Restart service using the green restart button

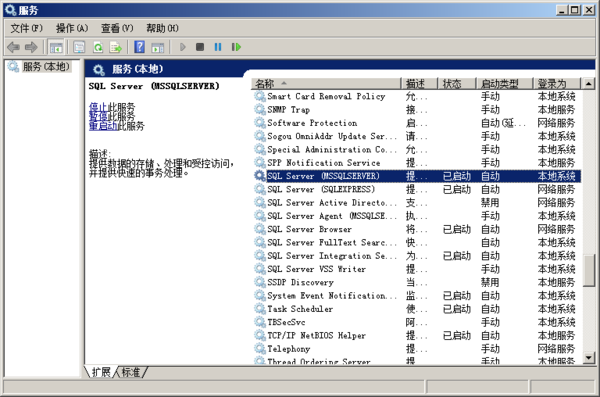pyautogui.click(x=236, y=47)
